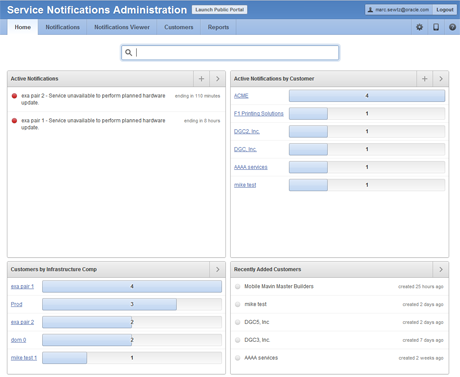Open the Reports tab

click(x=218, y=27)
